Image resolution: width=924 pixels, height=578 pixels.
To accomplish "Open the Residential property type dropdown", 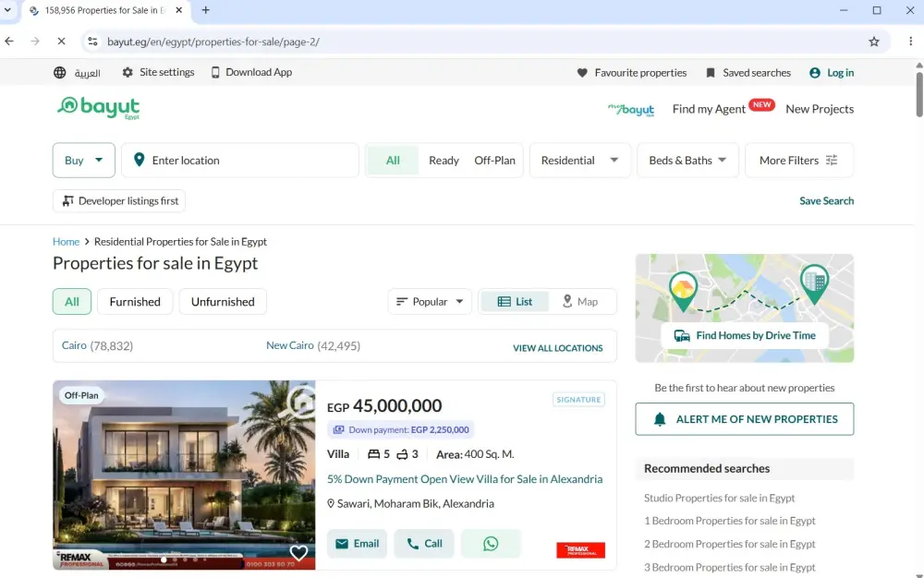I will pos(580,160).
